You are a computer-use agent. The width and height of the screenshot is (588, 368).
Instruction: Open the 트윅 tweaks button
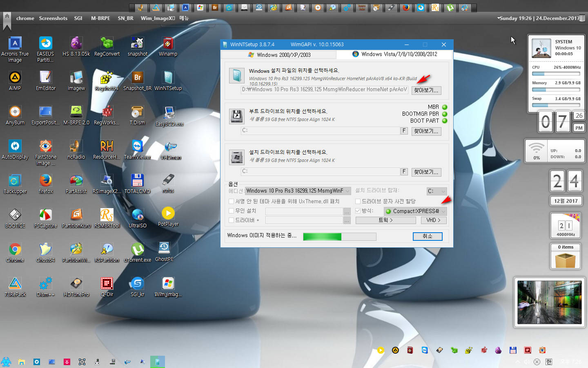386,220
